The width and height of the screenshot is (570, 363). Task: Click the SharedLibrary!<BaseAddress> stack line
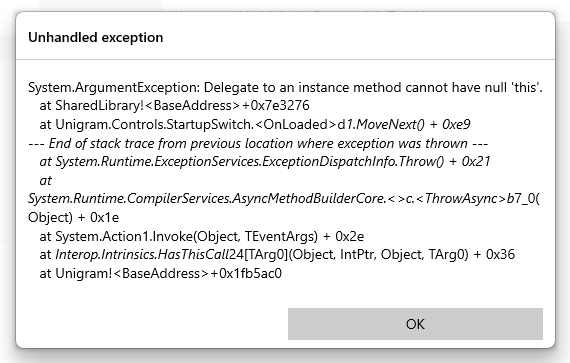174,106
